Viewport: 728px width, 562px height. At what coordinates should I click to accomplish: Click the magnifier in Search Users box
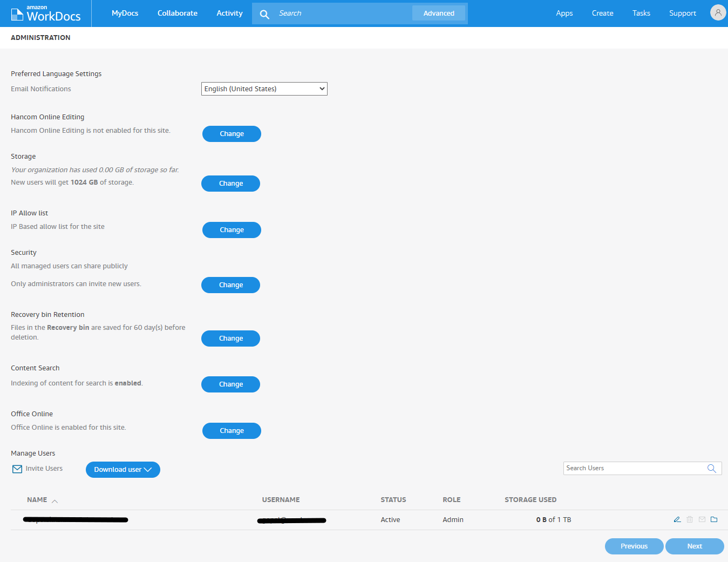pyautogui.click(x=712, y=469)
